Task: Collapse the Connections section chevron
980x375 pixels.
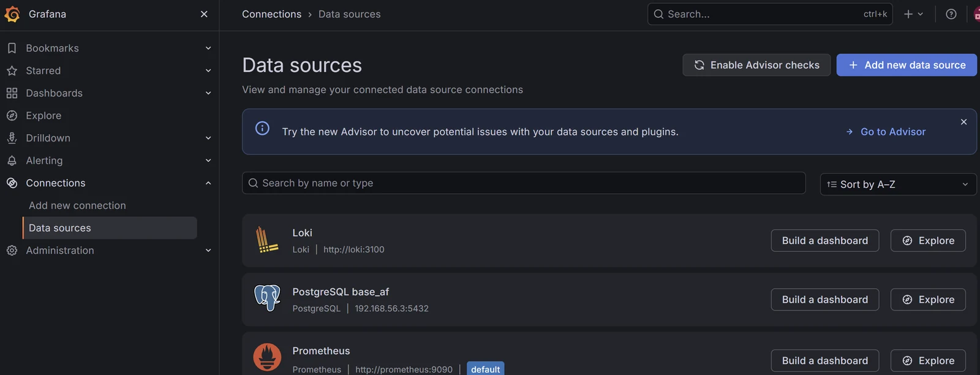Action: (208, 183)
